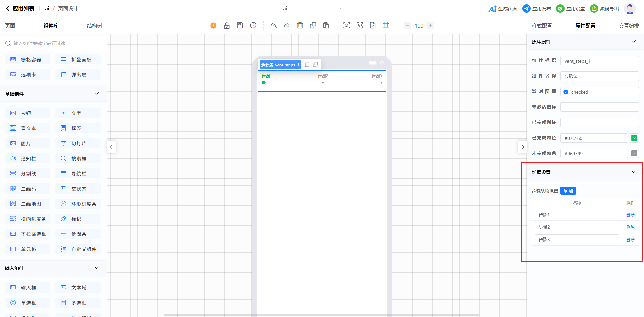The height and width of the screenshot is (317, 644).
Task: Click the 添加 button for step items
Action: (568, 191)
